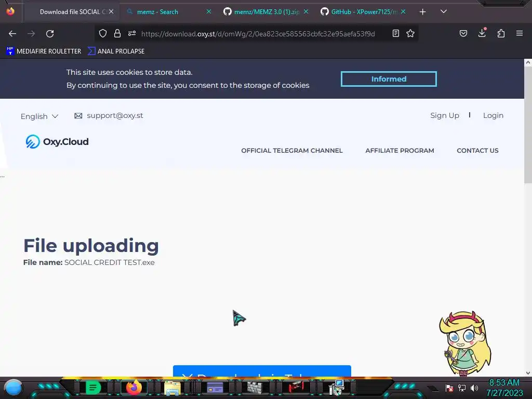Expand the English language dropdown
The image size is (532, 399).
39,116
